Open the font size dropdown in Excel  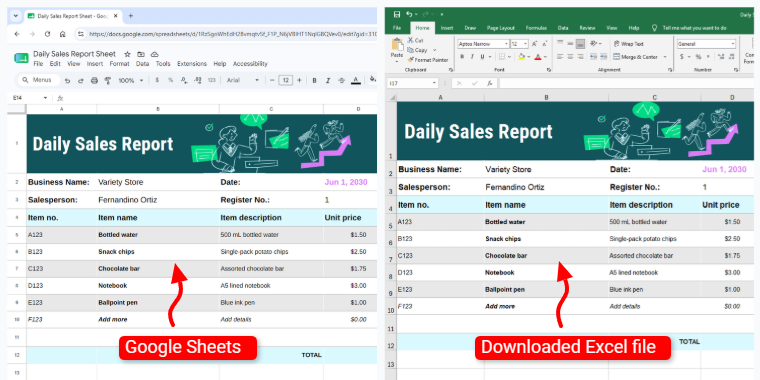pos(526,44)
